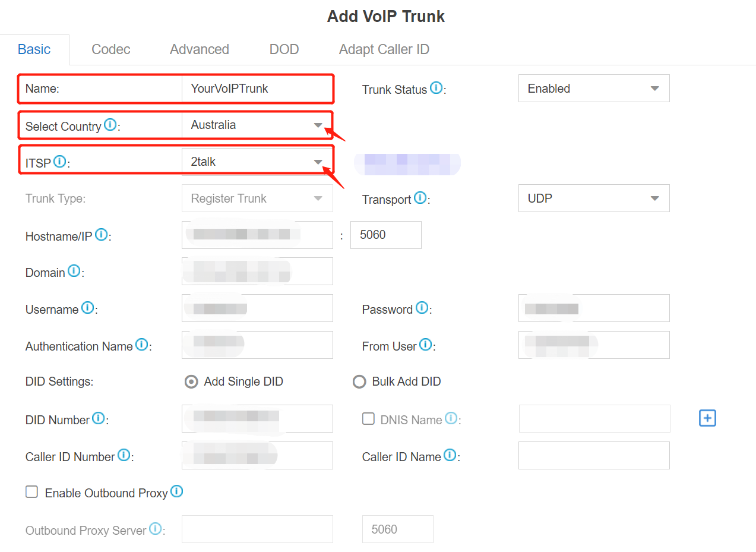Click the From User info icon
Viewport: 756px width, 552px height.
(x=424, y=343)
